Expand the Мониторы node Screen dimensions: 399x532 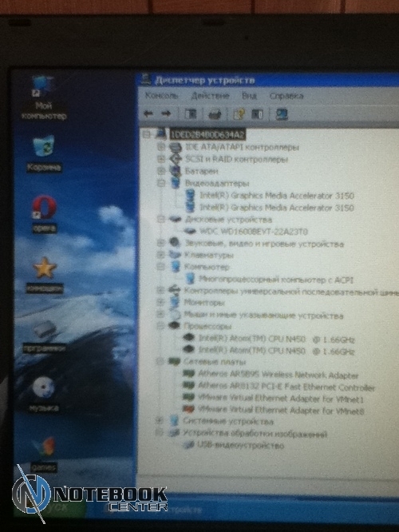click(160, 302)
